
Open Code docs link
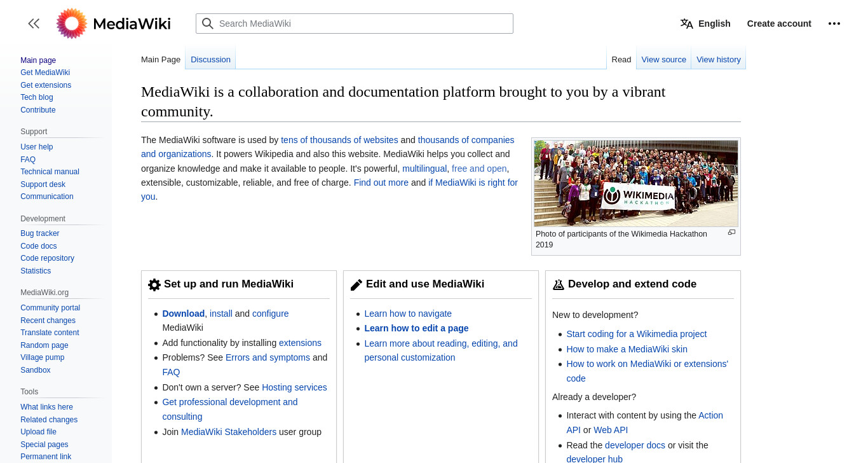click(39, 246)
